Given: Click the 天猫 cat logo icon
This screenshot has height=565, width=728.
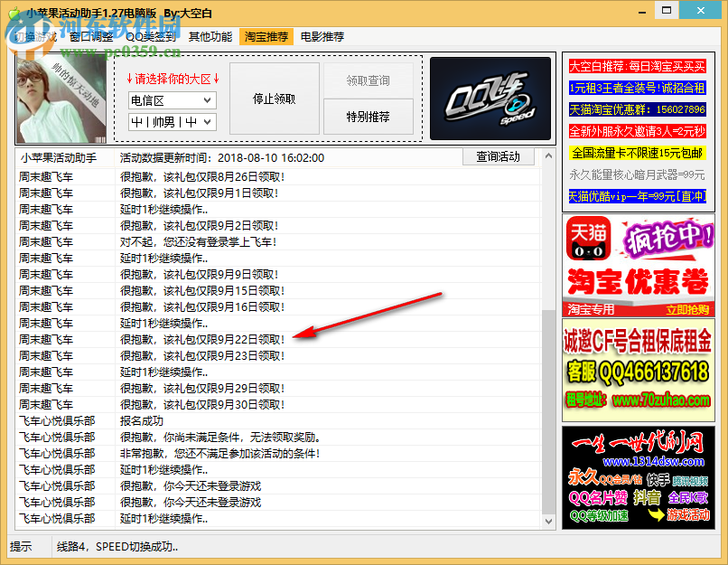Looking at the screenshot, I should [x=588, y=239].
